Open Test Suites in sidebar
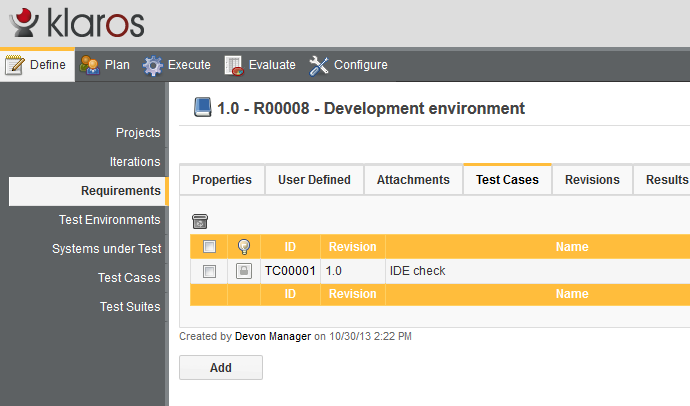This screenshot has width=690, height=406. point(130,307)
